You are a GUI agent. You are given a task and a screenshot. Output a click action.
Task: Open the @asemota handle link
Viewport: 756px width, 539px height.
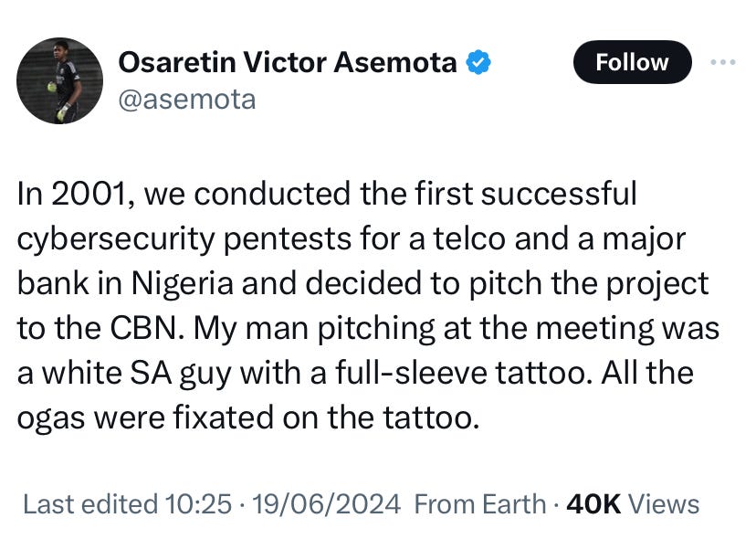187,100
